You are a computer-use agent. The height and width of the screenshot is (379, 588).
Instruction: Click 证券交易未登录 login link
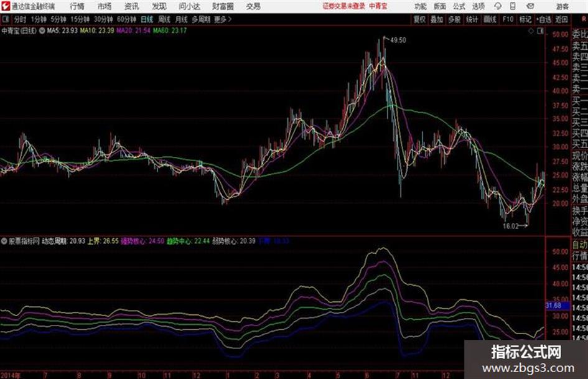[344, 6]
